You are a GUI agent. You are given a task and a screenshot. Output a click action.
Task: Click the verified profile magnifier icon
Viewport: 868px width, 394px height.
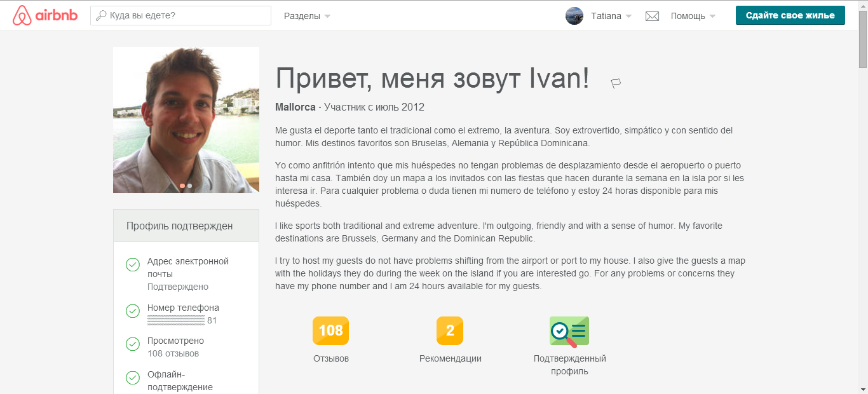(x=569, y=332)
